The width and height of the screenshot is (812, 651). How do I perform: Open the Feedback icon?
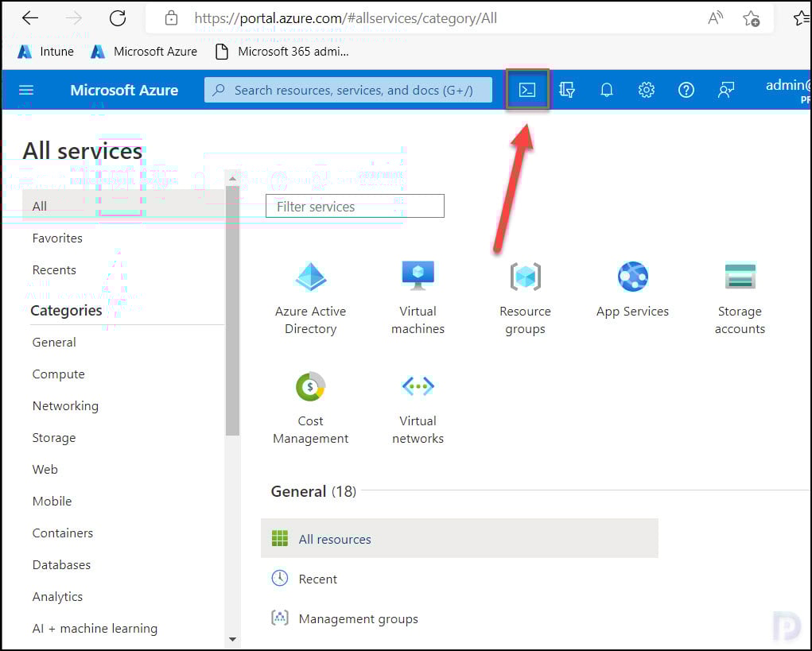726,90
